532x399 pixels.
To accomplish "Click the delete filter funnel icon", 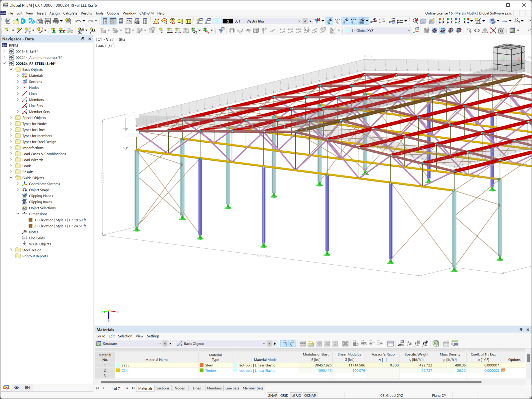I will coord(318,21).
